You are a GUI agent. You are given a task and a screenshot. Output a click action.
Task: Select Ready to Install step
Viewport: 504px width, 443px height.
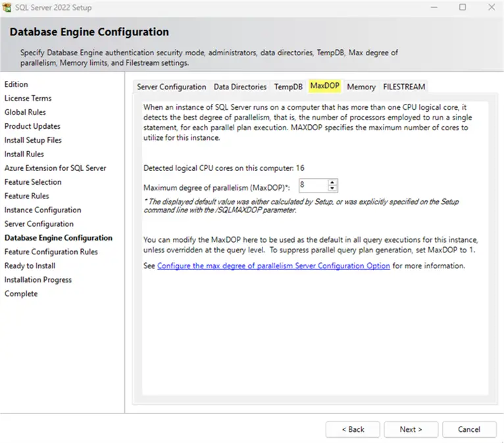coord(30,266)
